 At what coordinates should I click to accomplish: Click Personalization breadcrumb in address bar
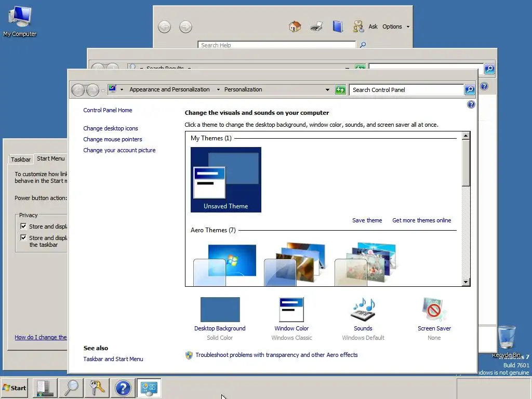[x=243, y=89]
